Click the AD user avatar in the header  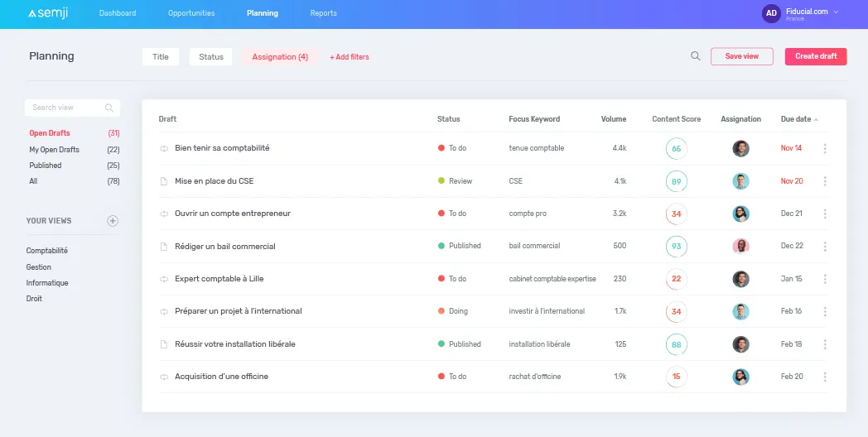point(771,13)
